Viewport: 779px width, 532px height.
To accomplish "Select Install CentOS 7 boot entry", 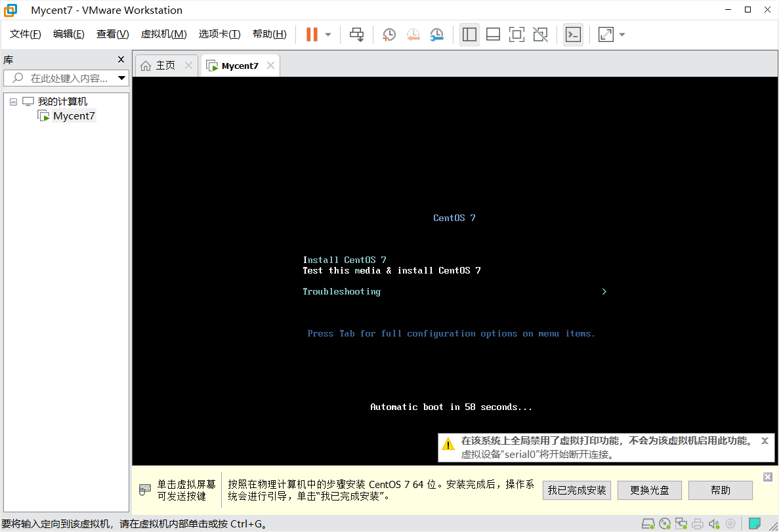I will pos(345,260).
